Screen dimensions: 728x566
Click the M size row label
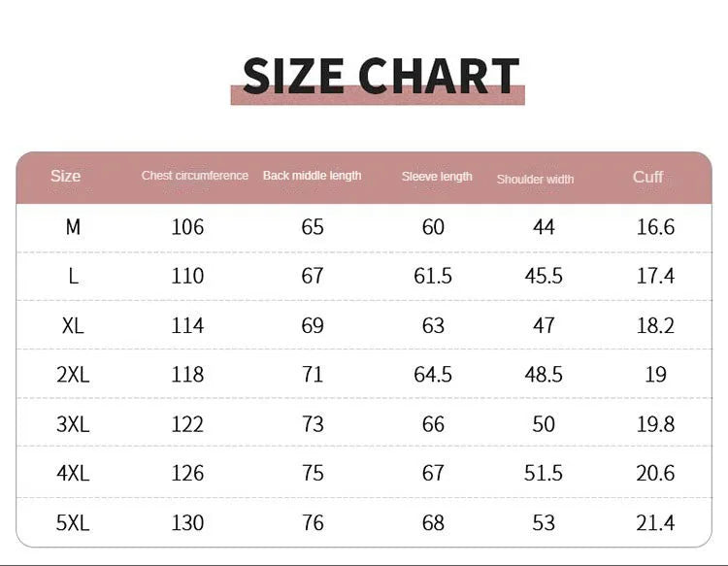[x=73, y=227]
